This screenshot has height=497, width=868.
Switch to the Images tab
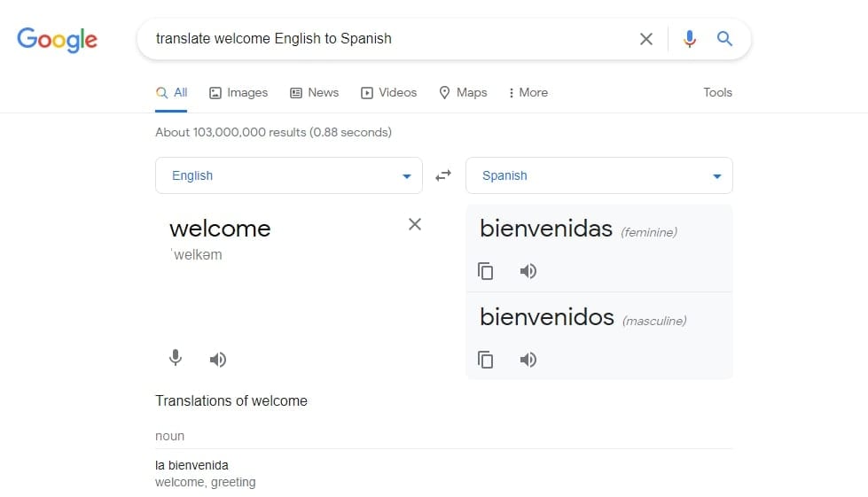pyautogui.click(x=239, y=92)
